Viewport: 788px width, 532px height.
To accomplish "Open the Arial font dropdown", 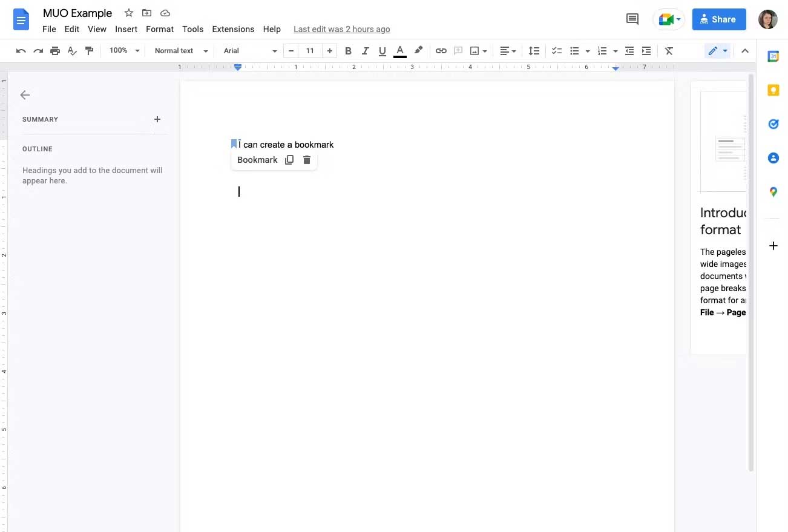I will click(x=250, y=51).
